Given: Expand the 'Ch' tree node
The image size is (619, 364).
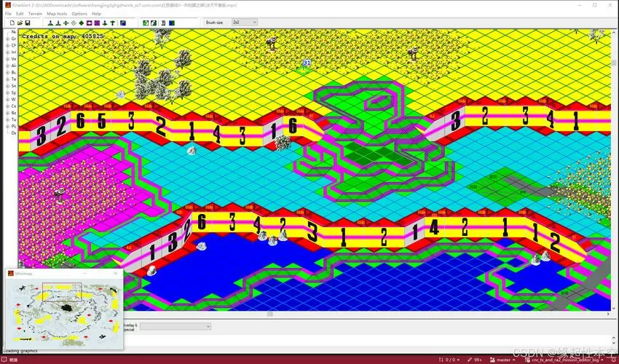Looking at the screenshot, I should (7, 45).
